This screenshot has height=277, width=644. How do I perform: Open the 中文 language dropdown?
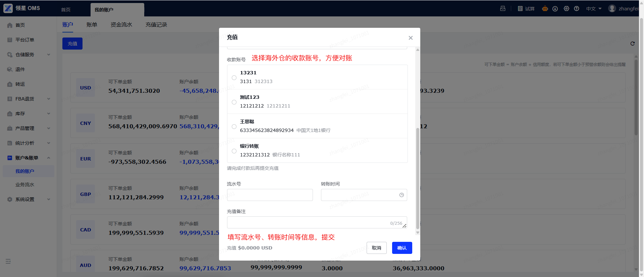(594, 9)
